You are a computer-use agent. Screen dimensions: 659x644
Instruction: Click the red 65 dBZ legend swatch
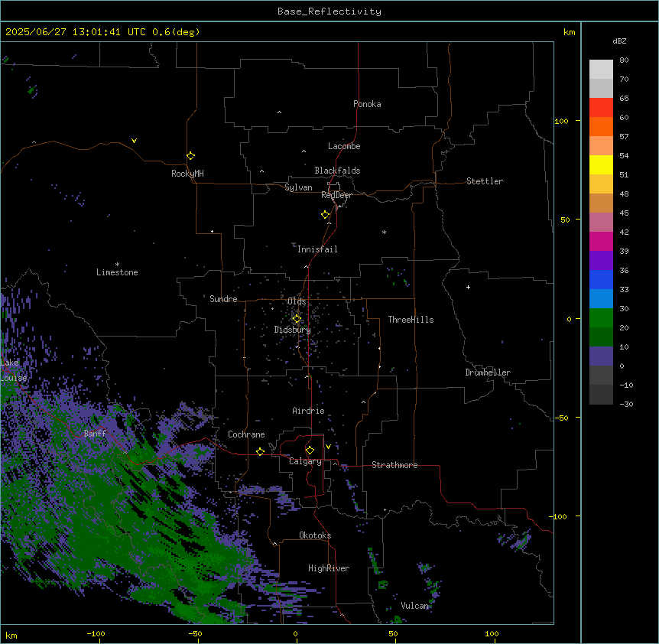pyautogui.click(x=601, y=107)
